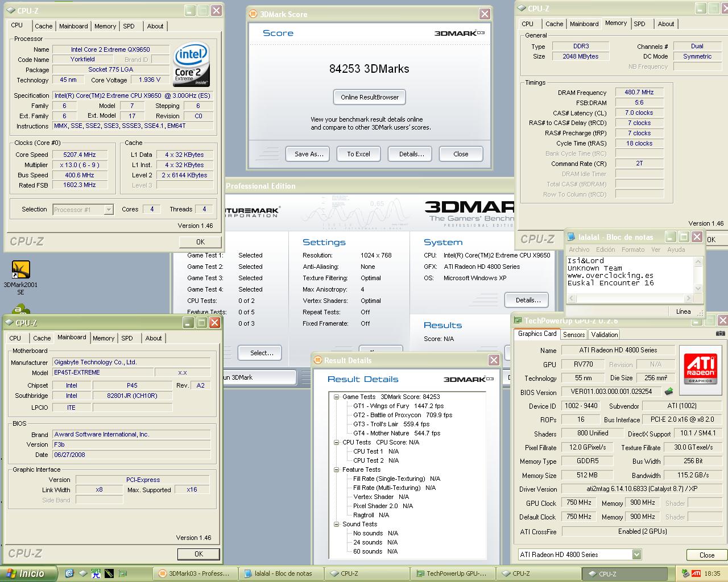728x582 pixels.
Task: Click the GPU-Z title bar icon
Action: 518,321
